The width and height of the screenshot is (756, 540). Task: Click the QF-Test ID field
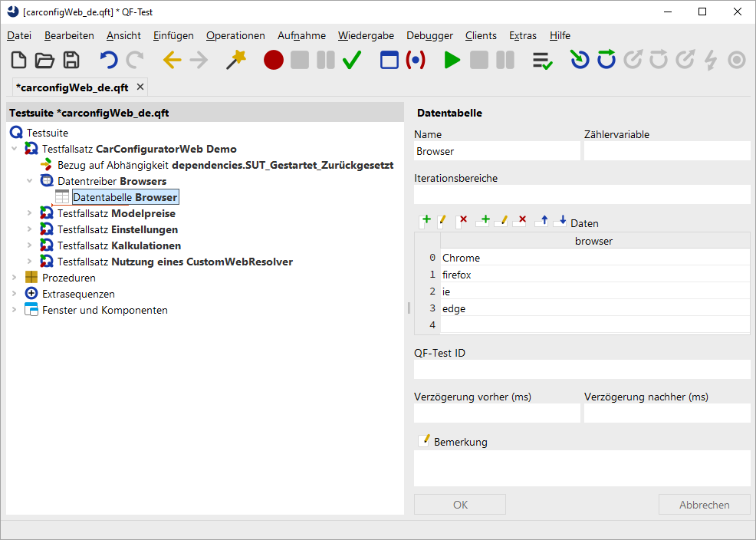tap(582, 369)
